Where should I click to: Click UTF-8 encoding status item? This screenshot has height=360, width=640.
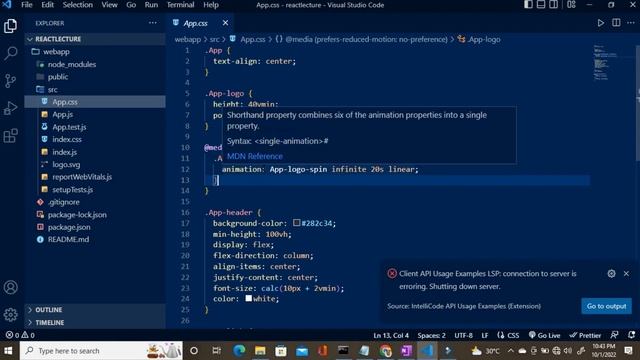pyautogui.click(x=463, y=335)
